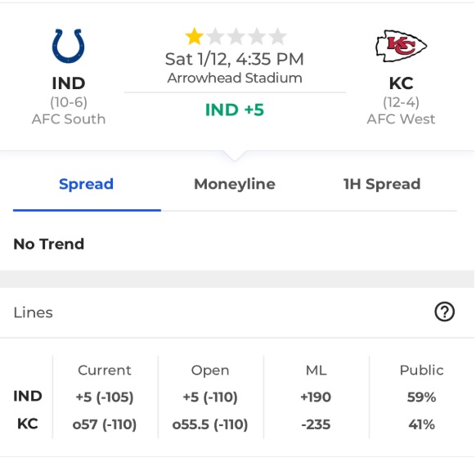Click the Arrowhead Stadium venue text
Viewport: 476px width, 462px height.
pos(235,78)
